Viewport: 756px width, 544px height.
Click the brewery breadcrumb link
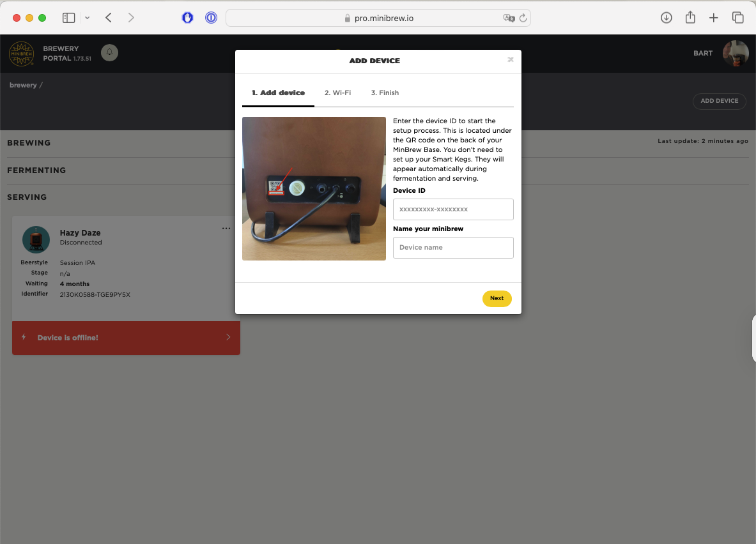pos(23,86)
